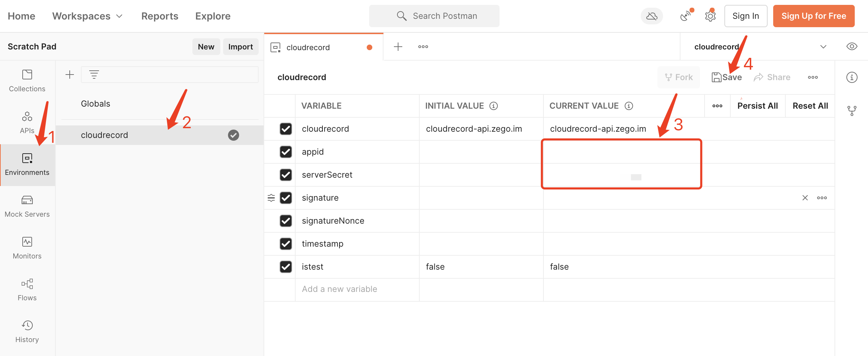Open the Explore menu
The image size is (868, 356).
pos(213,16)
